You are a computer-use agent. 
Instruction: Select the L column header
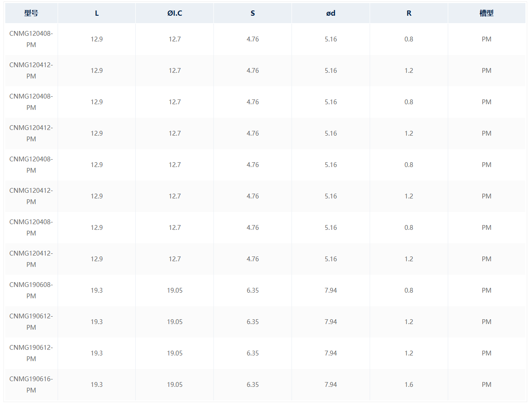[96, 13]
